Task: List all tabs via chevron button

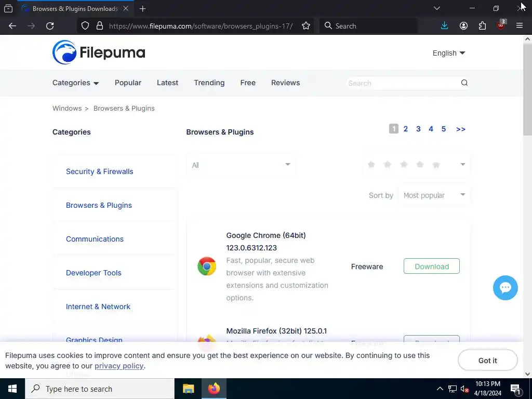Action: click(437, 8)
